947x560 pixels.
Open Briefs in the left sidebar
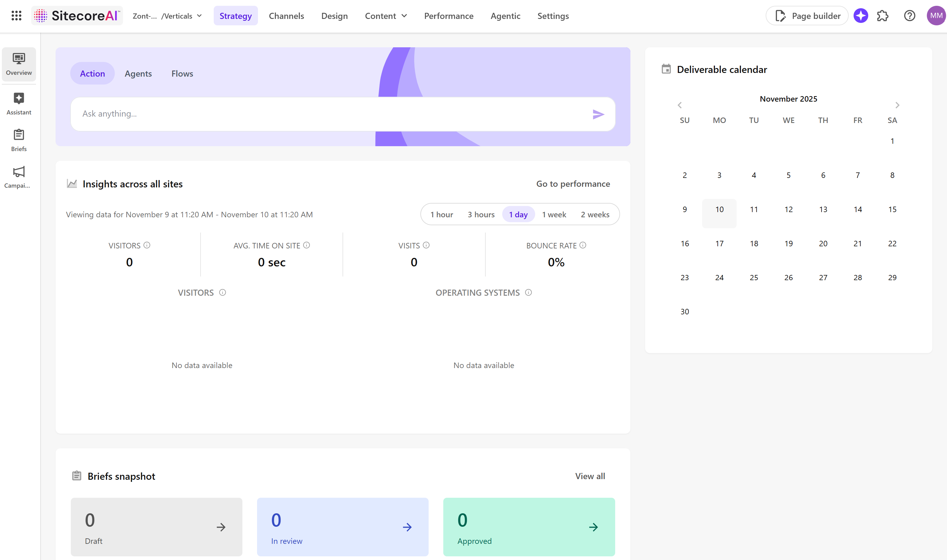[x=19, y=140]
